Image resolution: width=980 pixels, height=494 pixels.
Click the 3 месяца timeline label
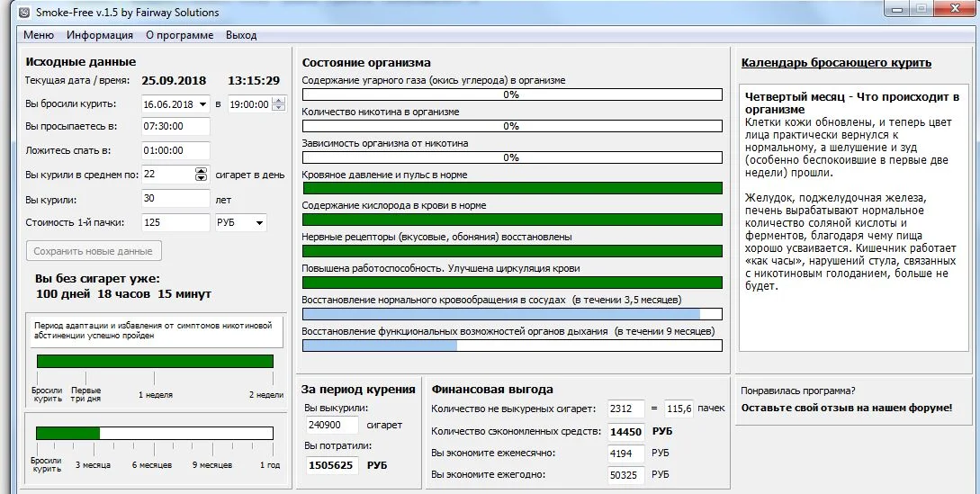[93, 465]
